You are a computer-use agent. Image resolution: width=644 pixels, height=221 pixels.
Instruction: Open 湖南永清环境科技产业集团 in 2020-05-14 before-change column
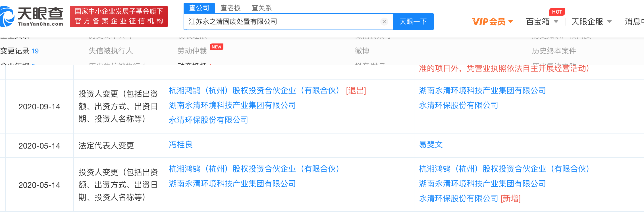coord(232,184)
